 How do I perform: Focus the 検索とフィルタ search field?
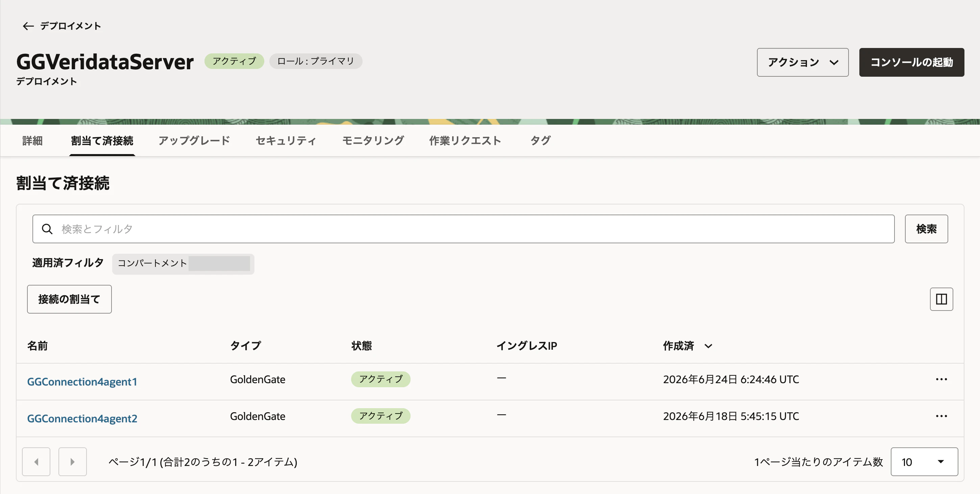pos(463,229)
